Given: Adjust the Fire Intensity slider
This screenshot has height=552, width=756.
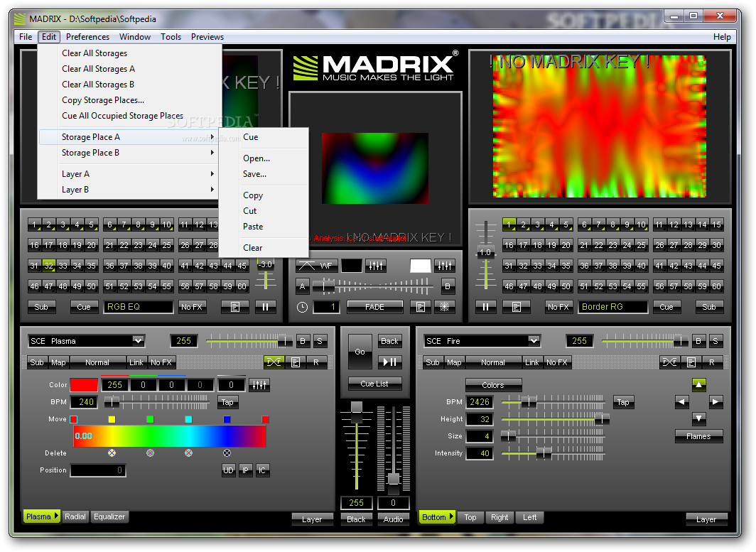Looking at the screenshot, I should click(x=544, y=453).
